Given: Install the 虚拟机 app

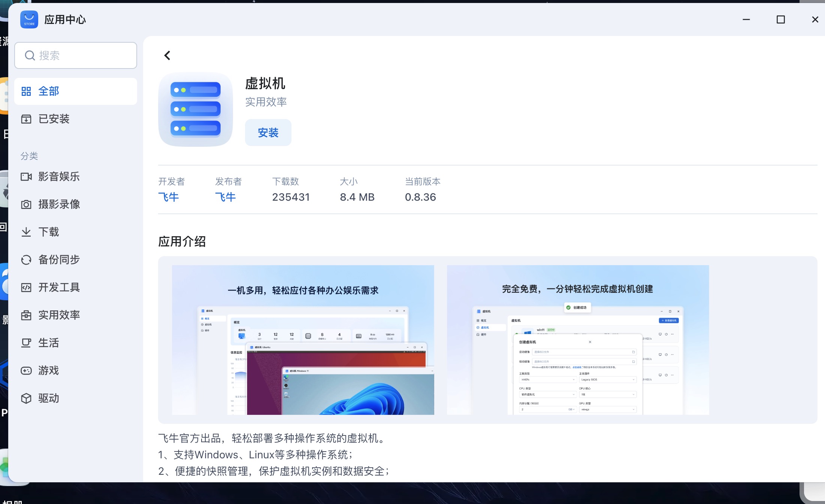Looking at the screenshot, I should point(268,133).
